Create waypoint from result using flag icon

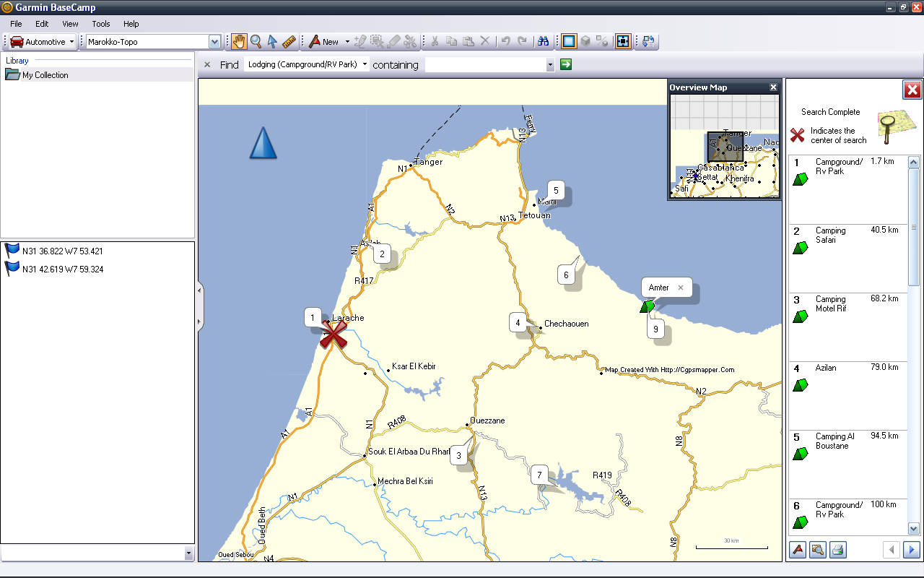pyautogui.click(x=798, y=550)
